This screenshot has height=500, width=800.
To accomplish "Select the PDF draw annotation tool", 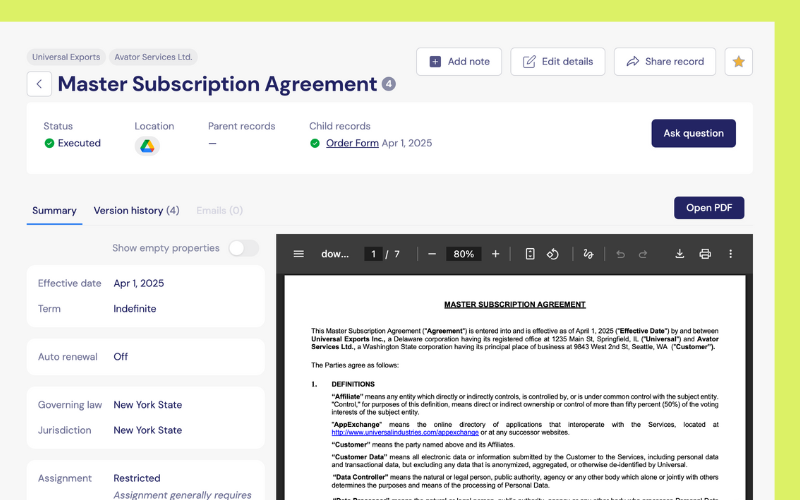I will [x=588, y=254].
